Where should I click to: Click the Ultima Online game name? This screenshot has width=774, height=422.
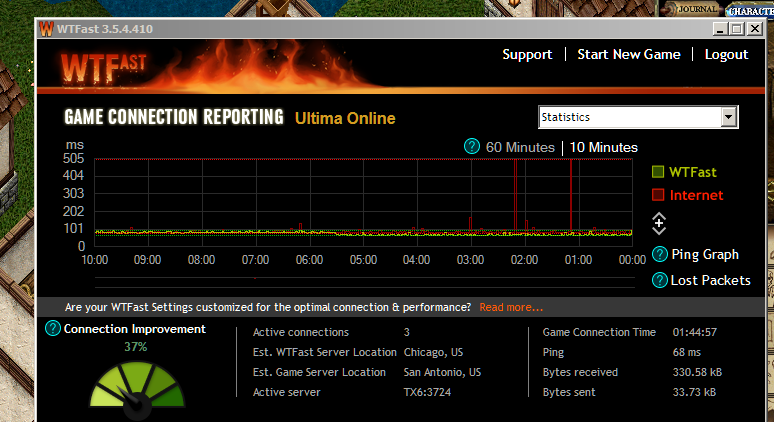[x=345, y=118]
